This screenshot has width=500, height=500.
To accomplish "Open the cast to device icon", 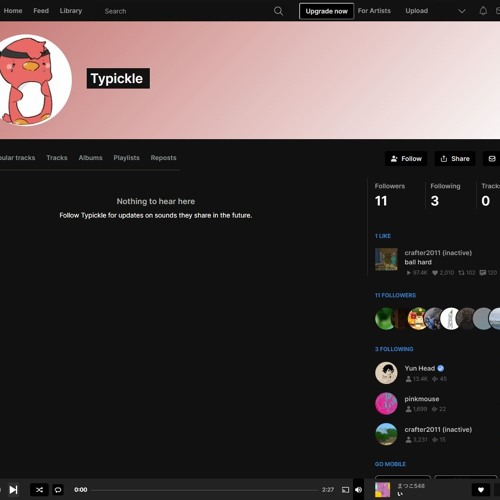I will pyautogui.click(x=345, y=490).
